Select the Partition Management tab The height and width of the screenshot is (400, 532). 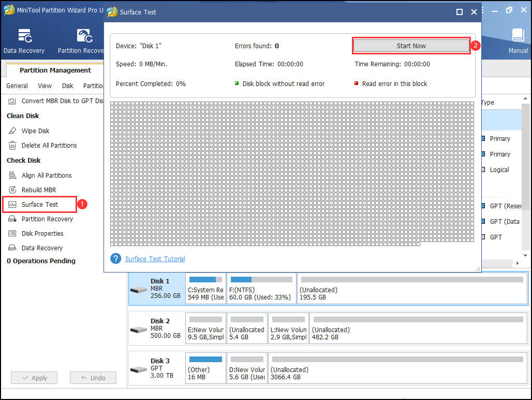[55, 70]
